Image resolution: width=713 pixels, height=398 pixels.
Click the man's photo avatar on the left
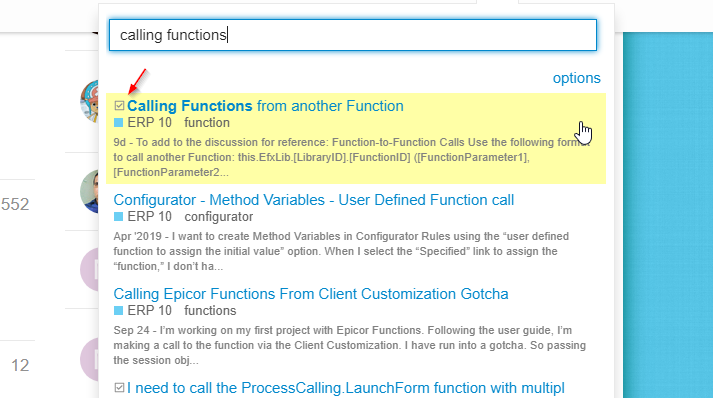pyautogui.click(x=90, y=191)
